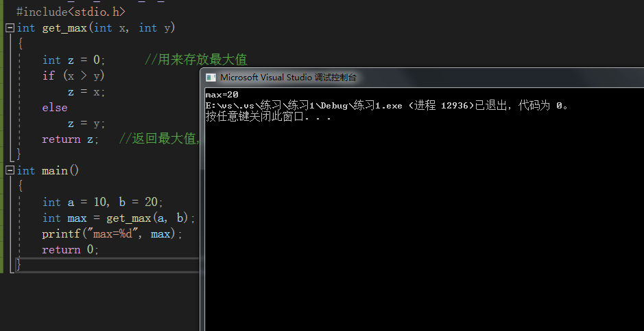Click the else keyword

click(x=55, y=108)
